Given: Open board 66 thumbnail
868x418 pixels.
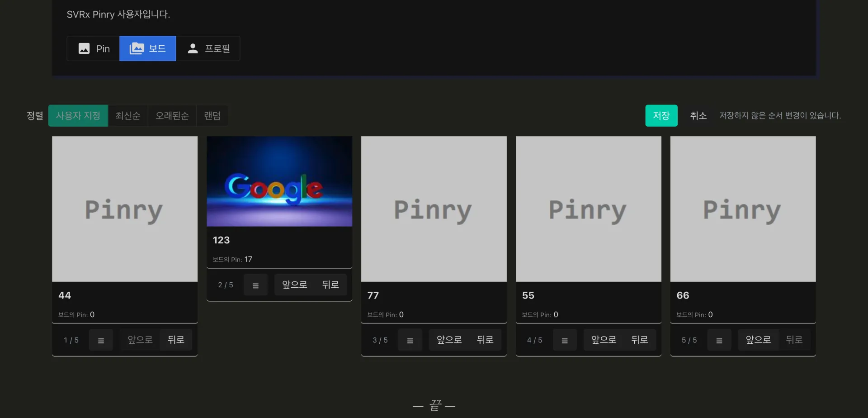Looking at the screenshot, I should click(743, 209).
